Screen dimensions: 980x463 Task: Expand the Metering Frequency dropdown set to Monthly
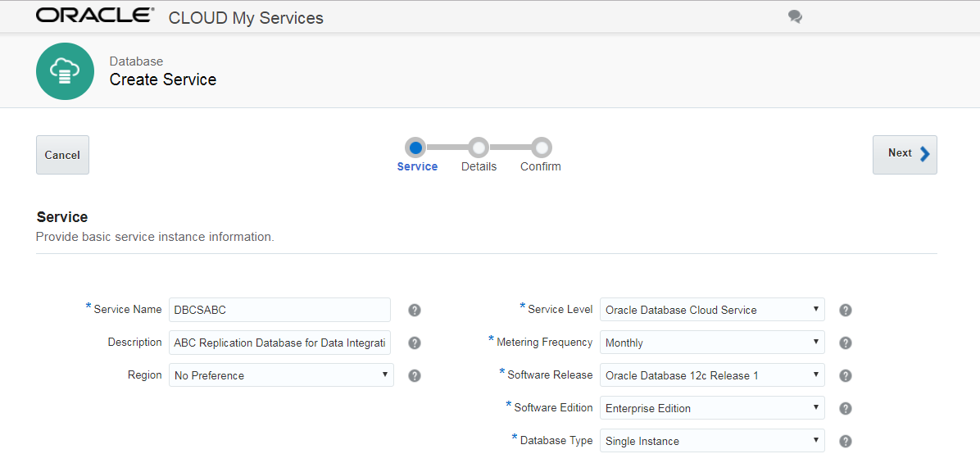tap(712, 343)
